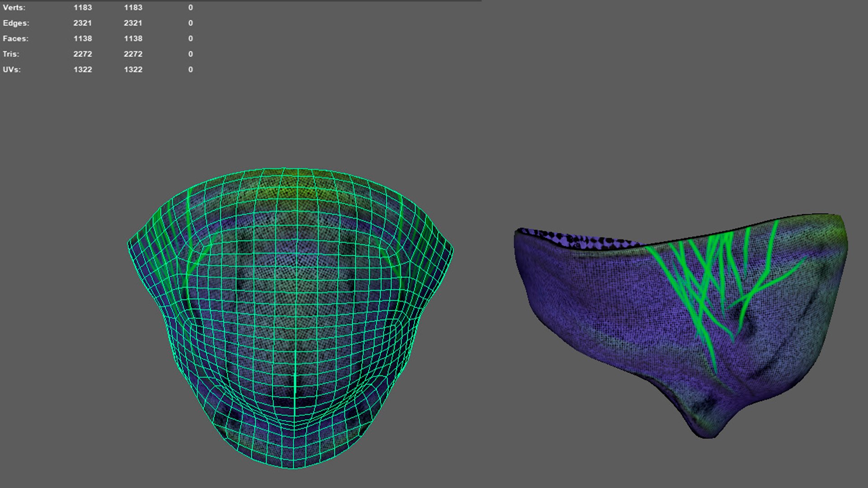Click the second 1138 value in the Faces row
This screenshot has width=868, height=488.
tap(133, 38)
